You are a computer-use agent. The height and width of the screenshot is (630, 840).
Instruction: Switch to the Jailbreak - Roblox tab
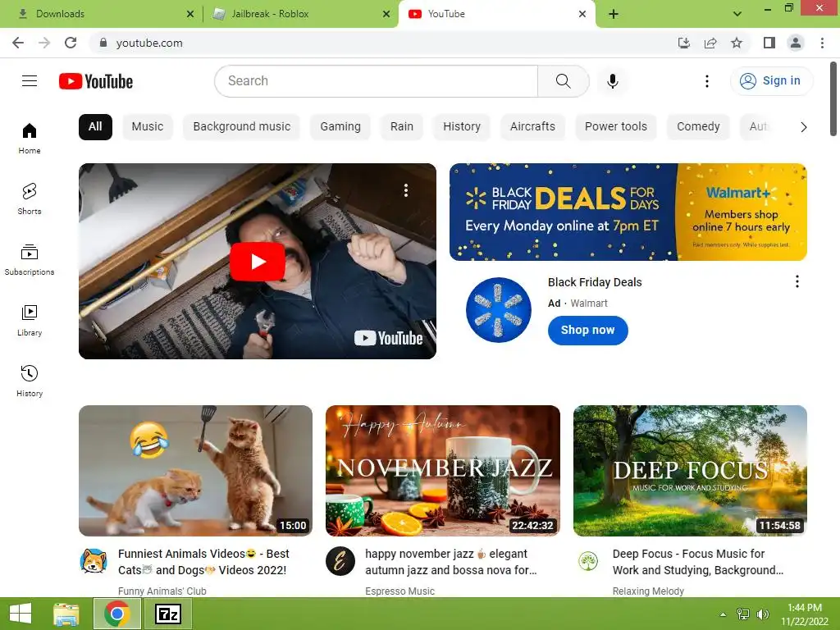click(x=300, y=14)
